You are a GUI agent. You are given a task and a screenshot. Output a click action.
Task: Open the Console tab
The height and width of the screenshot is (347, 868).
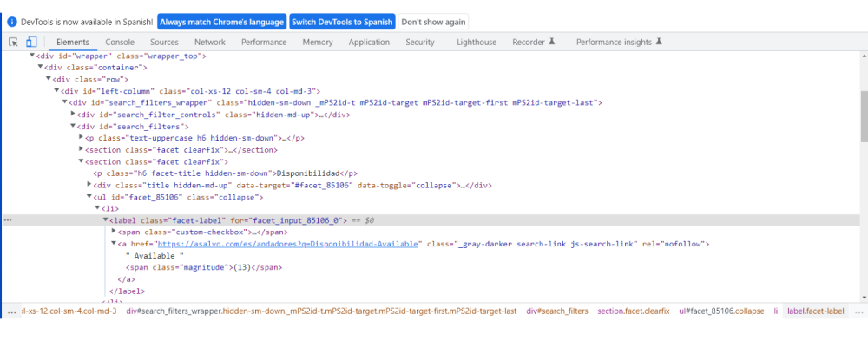120,42
